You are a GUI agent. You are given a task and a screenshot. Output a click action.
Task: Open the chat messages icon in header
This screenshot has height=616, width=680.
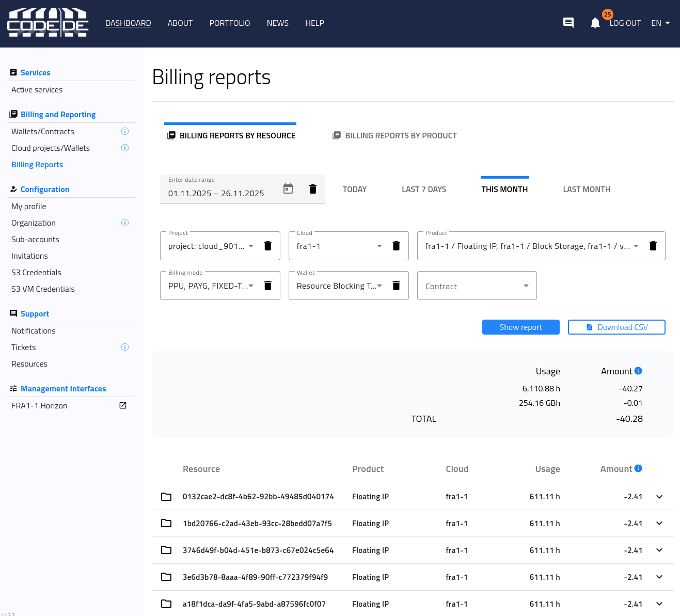[568, 23]
